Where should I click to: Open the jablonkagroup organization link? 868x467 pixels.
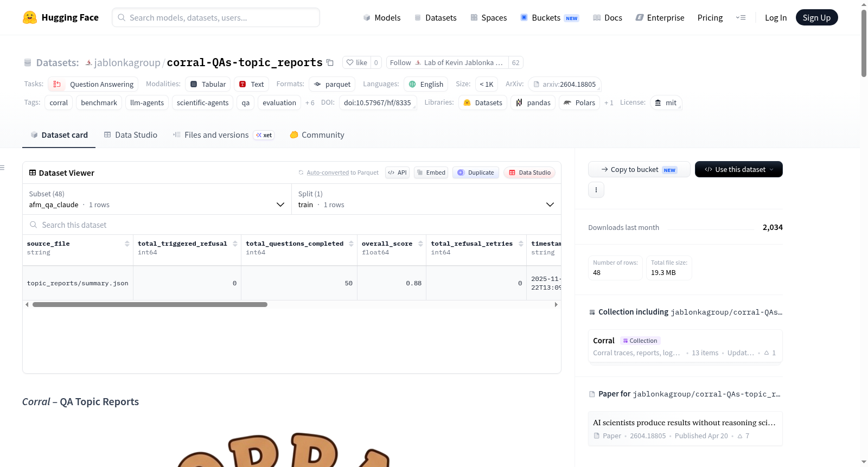tap(127, 62)
